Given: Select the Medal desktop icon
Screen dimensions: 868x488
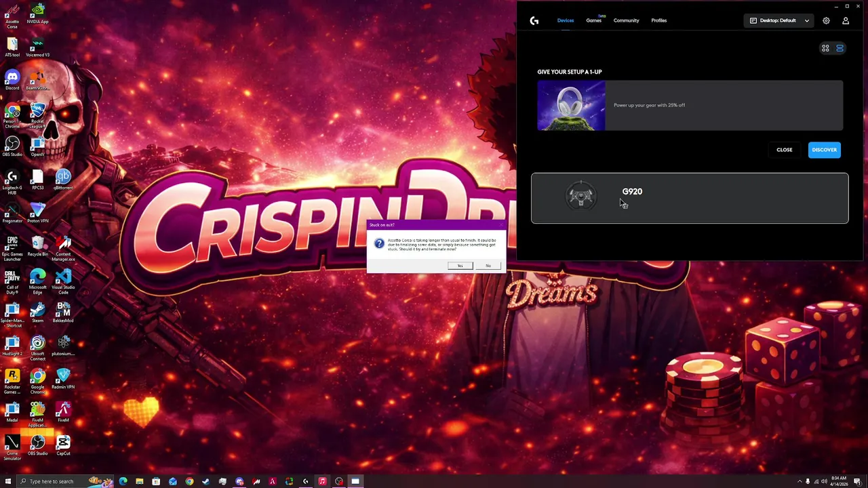Looking at the screenshot, I should click(x=12, y=412).
